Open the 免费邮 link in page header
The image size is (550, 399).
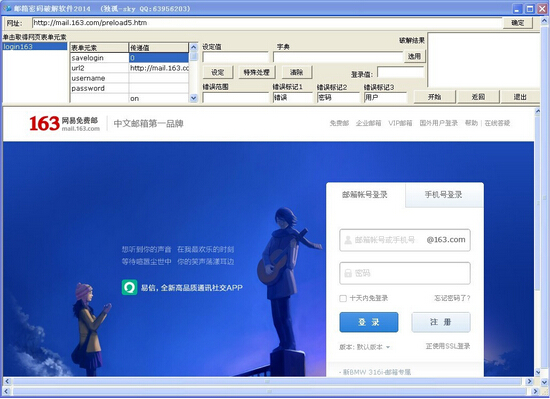339,123
